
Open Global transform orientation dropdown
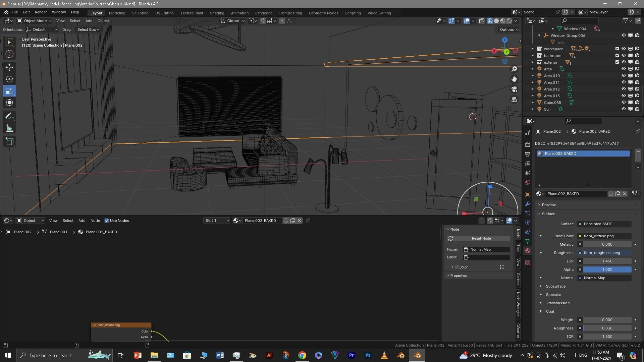pos(232,21)
